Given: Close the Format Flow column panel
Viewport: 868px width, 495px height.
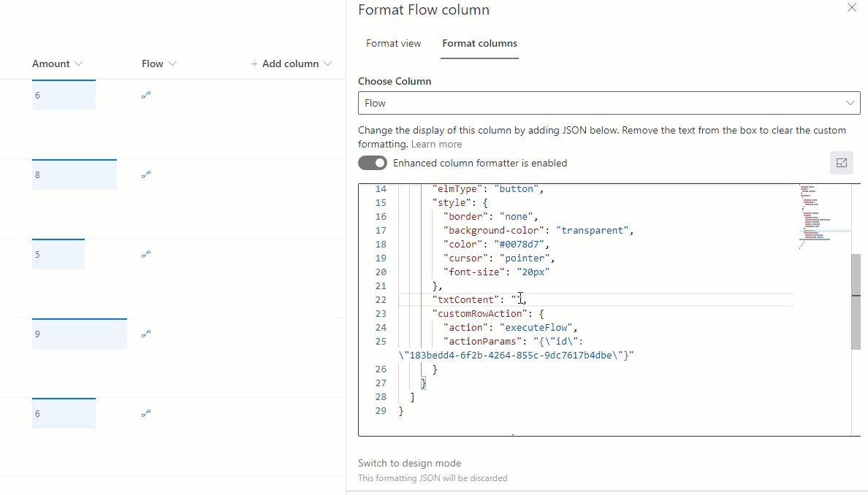Looking at the screenshot, I should click(x=851, y=8).
